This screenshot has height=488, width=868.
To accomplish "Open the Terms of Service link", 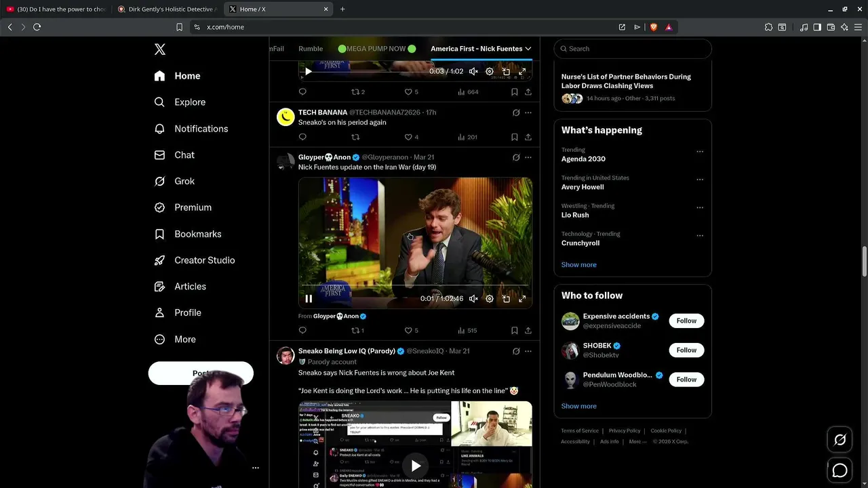I will [580, 431].
